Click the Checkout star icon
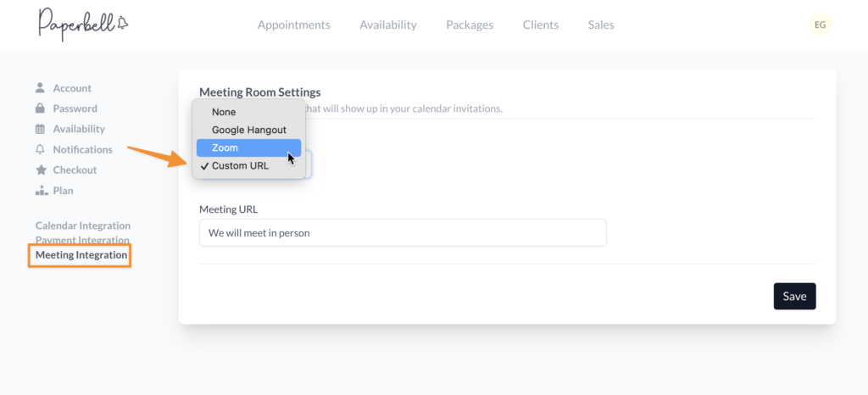The image size is (868, 395). click(x=40, y=170)
